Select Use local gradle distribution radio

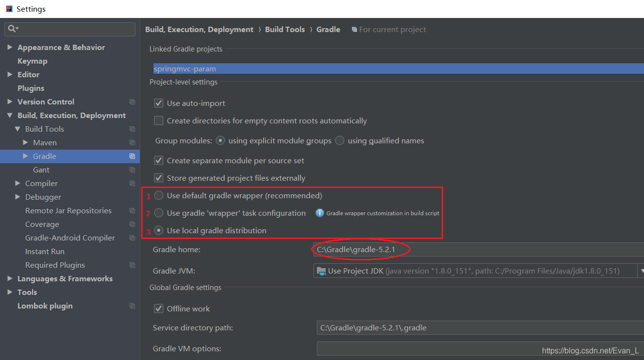click(158, 230)
